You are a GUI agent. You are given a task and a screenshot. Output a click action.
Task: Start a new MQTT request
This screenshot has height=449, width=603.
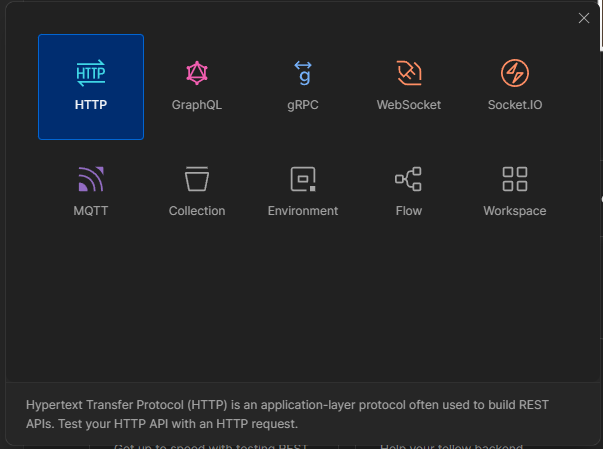coord(91,193)
